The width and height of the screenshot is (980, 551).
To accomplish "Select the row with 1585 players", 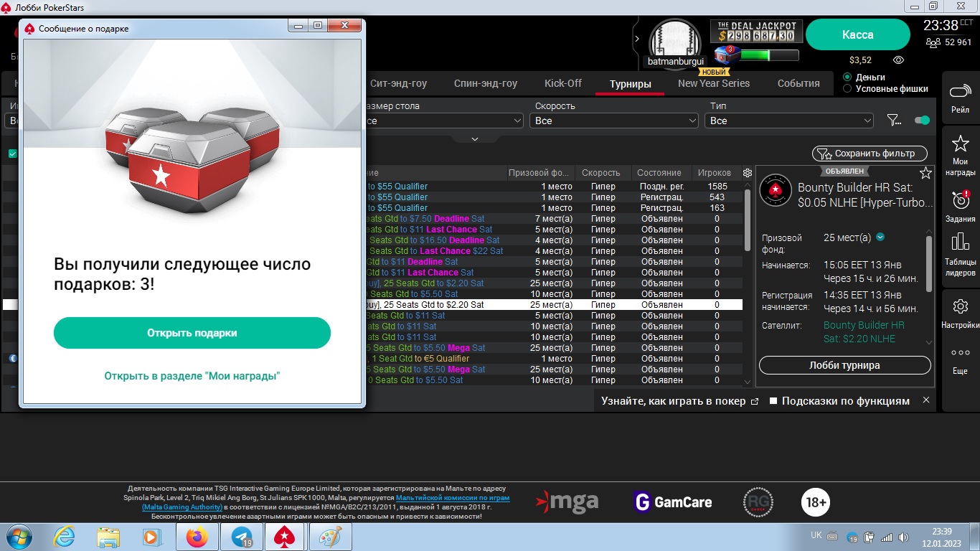I will click(x=554, y=187).
